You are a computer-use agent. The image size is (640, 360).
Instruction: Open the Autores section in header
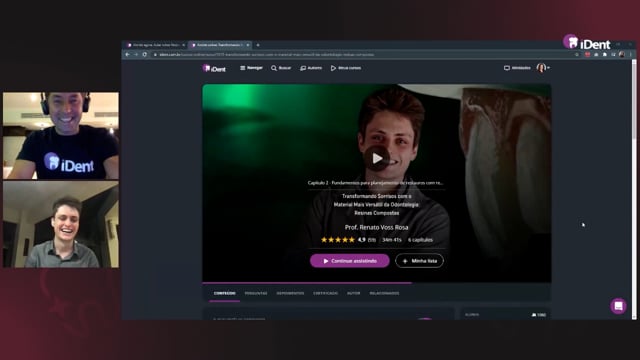[311, 68]
